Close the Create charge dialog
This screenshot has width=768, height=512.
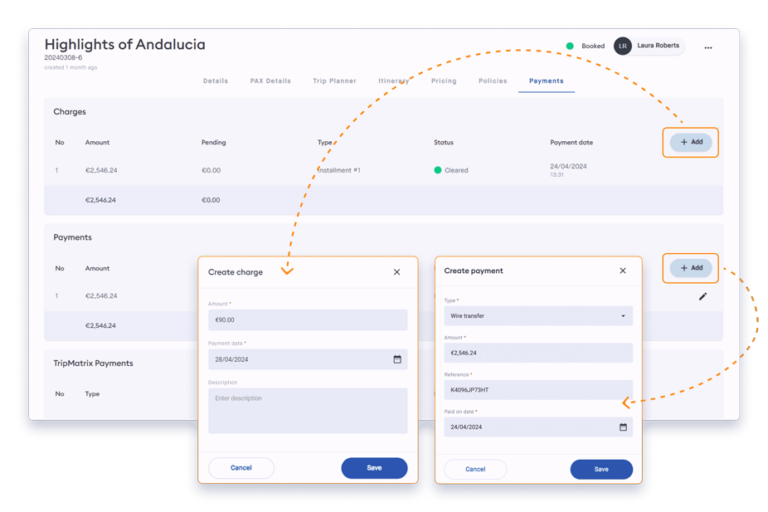coord(396,272)
